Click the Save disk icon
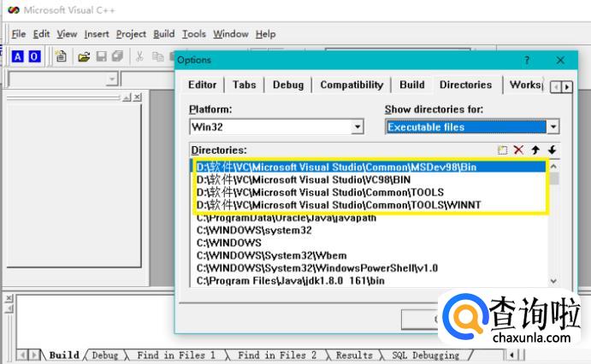591x364 pixels. tap(102, 57)
